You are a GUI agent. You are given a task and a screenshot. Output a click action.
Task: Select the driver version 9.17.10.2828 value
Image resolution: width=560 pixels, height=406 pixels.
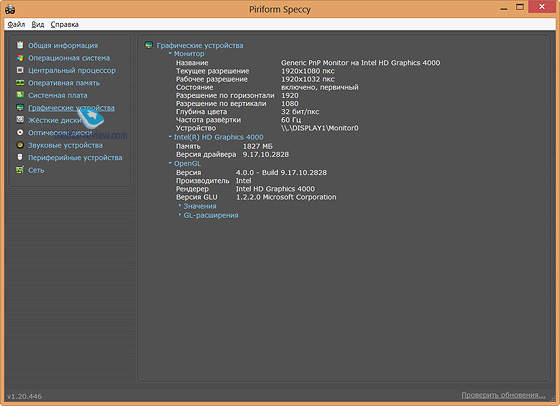[266, 155]
